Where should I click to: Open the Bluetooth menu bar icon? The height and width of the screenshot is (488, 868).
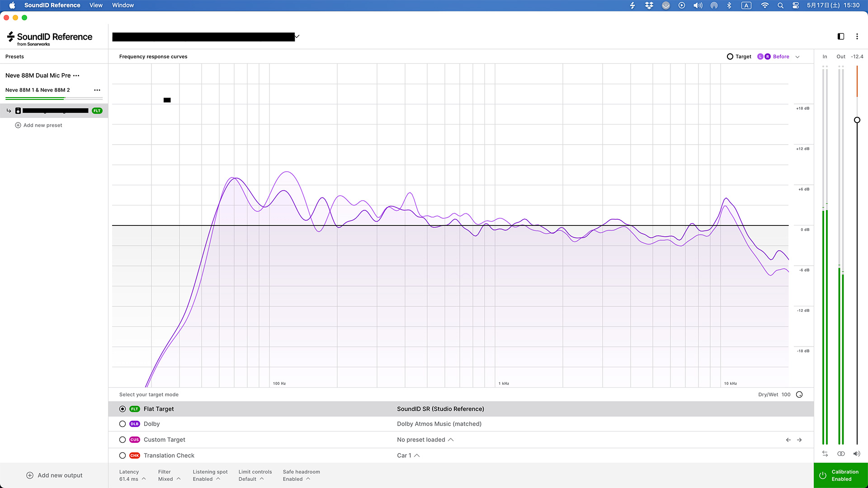[729, 5]
